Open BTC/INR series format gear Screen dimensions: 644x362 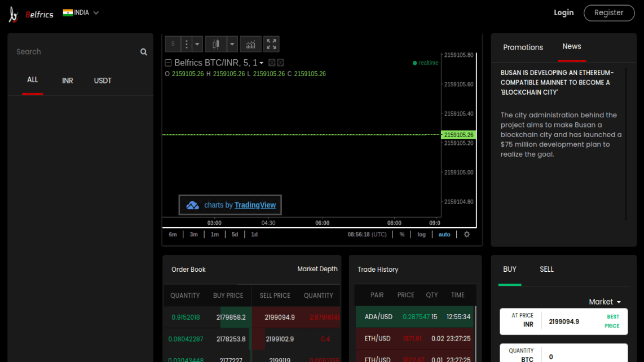click(280, 63)
